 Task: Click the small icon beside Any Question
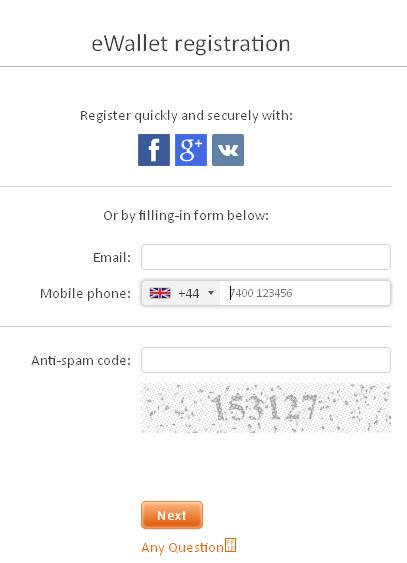[x=230, y=545]
